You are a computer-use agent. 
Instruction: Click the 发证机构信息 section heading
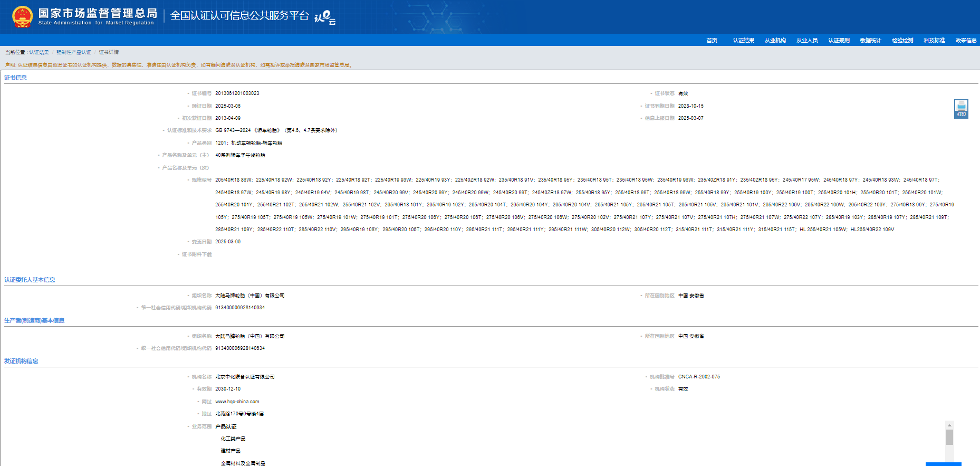(x=21, y=361)
